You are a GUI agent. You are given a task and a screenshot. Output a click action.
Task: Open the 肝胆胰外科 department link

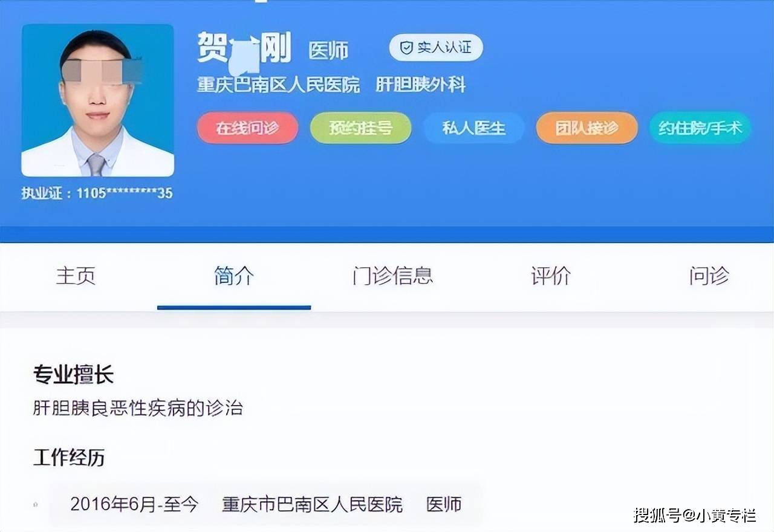(421, 85)
